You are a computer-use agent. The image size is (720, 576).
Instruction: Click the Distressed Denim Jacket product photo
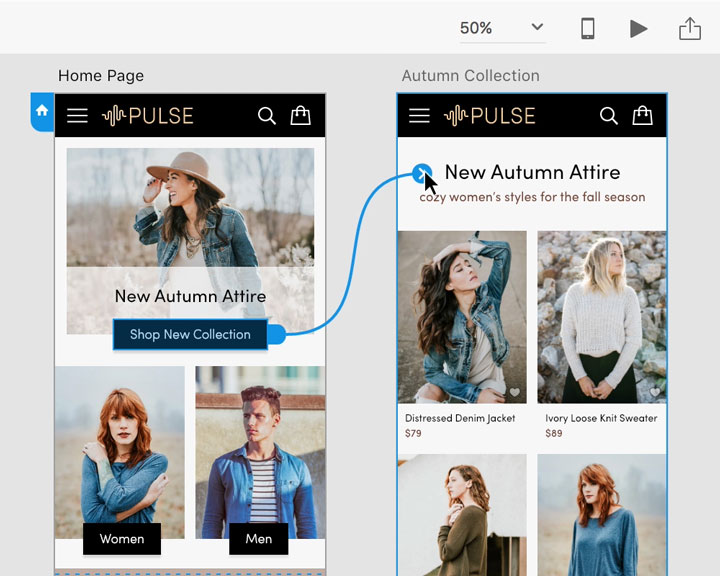pos(462,315)
